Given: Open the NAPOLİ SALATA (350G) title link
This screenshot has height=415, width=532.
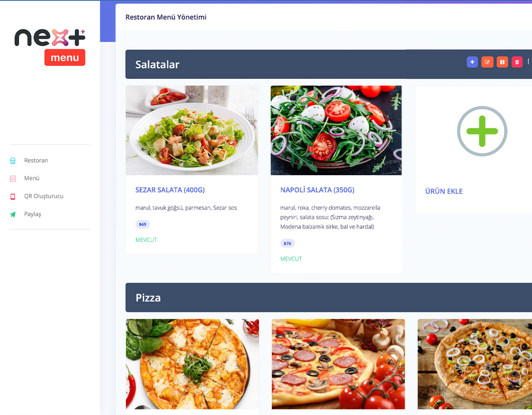Looking at the screenshot, I should (x=317, y=190).
